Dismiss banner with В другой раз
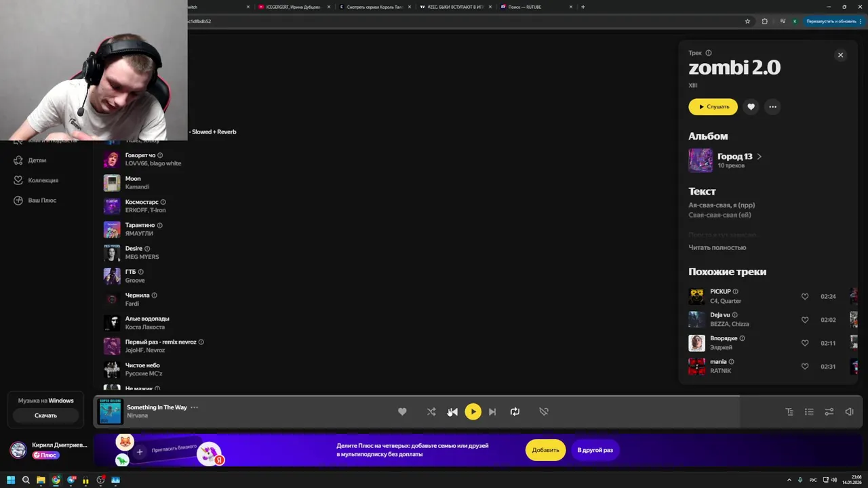The height and width of the screenshot is (488, 868). click(595, 450)
